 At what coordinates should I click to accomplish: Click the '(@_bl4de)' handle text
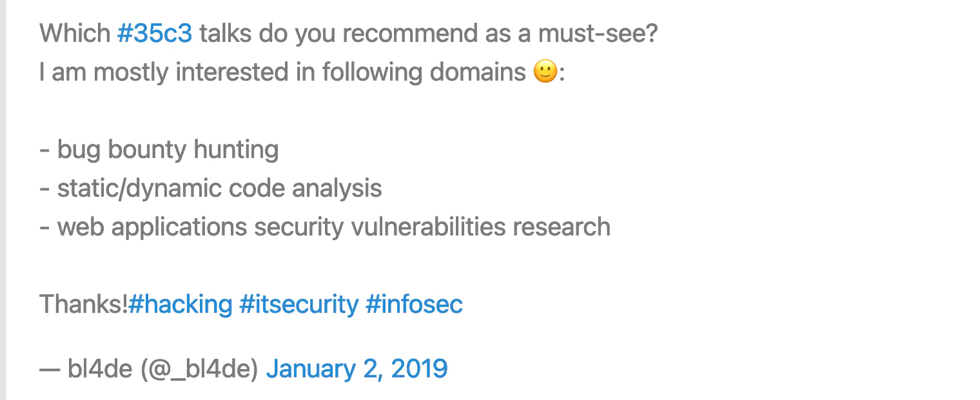199,369
